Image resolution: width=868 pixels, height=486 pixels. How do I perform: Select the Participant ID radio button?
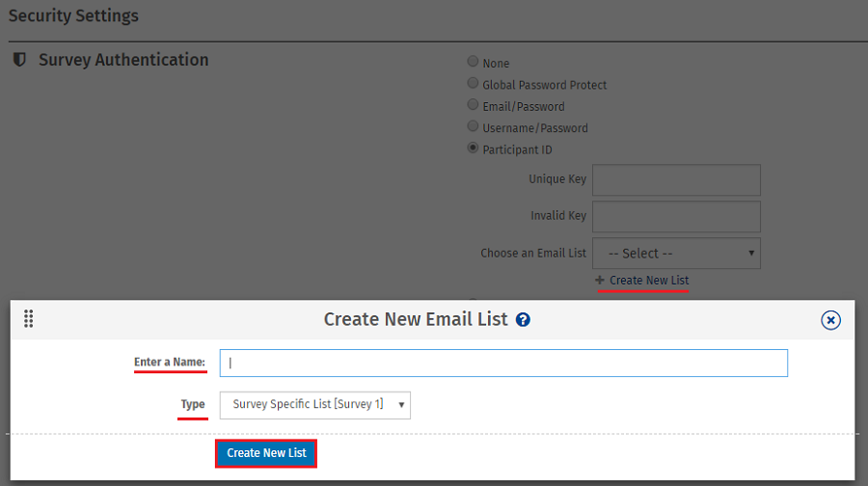coord(473,148)
